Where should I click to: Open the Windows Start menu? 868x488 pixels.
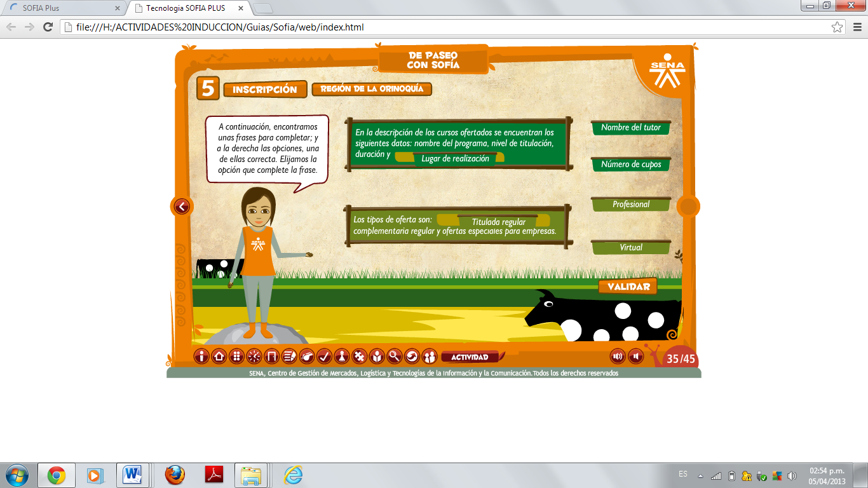click(17, 475)
